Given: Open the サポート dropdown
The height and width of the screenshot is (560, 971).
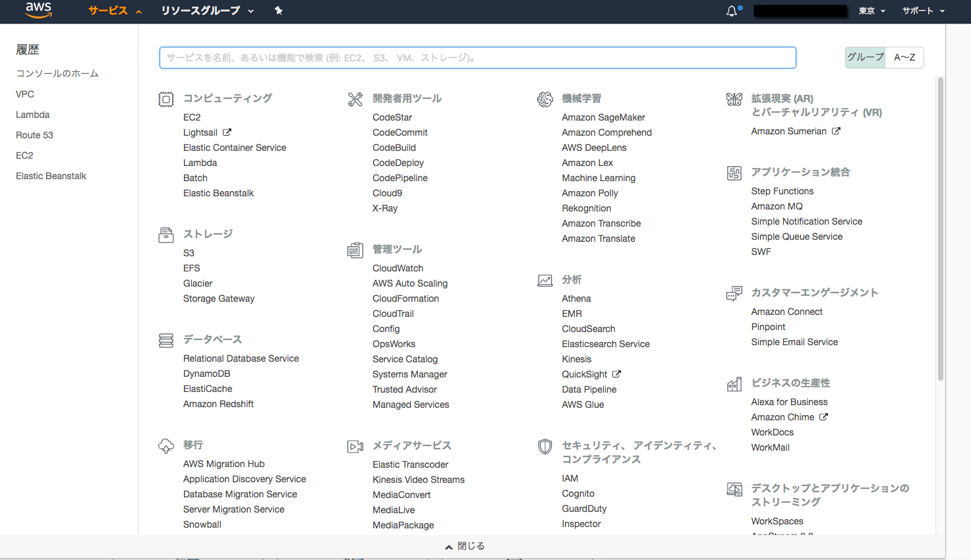Looking at the screenshot, I should point(924,11).
